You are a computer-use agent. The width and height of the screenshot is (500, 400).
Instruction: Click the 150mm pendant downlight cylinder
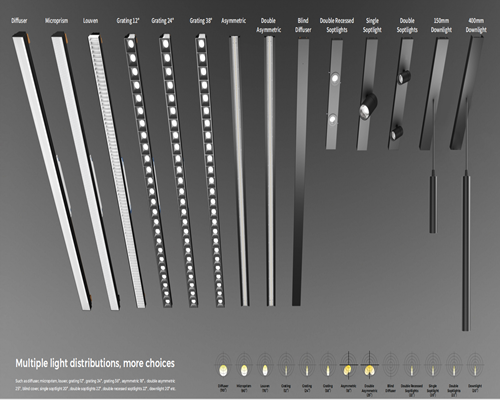433,202
